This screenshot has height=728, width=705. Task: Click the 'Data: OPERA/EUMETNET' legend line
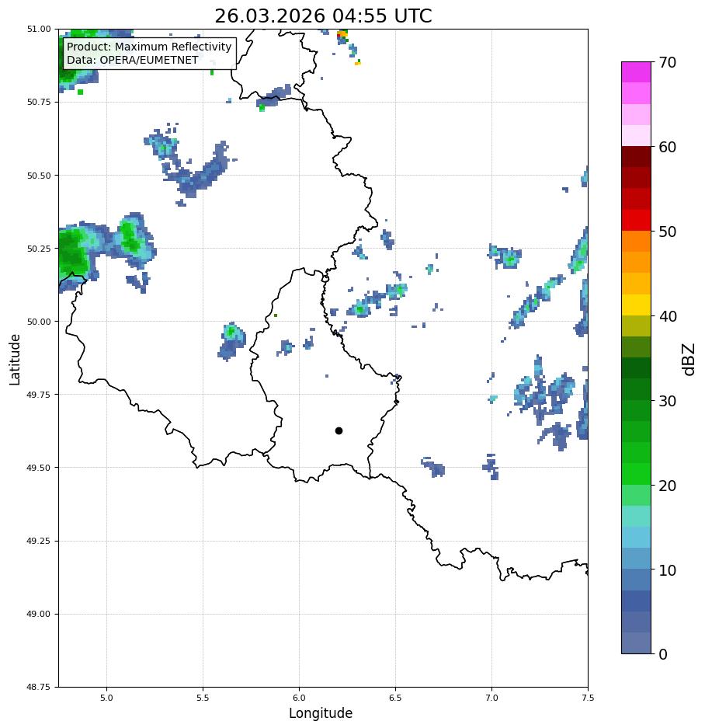point(132,60)
